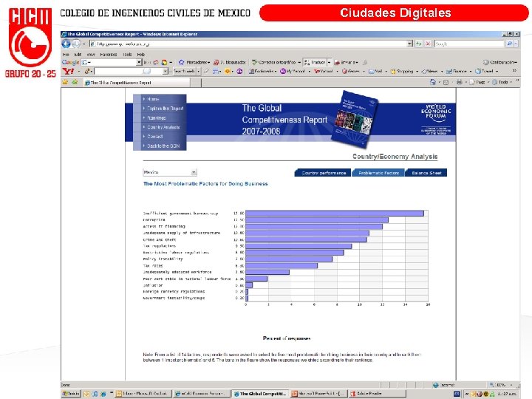Switch to the World Economic Forum taskbar button
532x399 pixels.
pyautogui.click(x=202, y=394)
